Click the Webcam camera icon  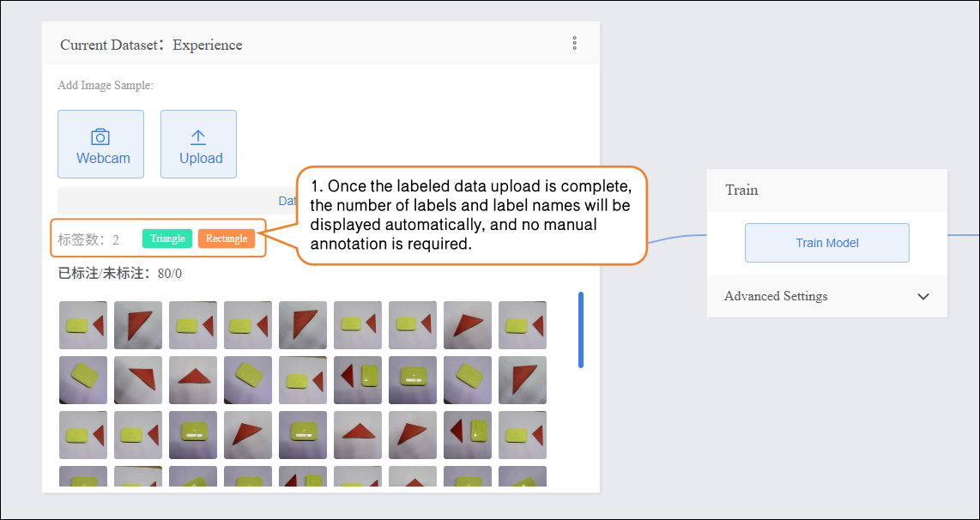[100, 136]
